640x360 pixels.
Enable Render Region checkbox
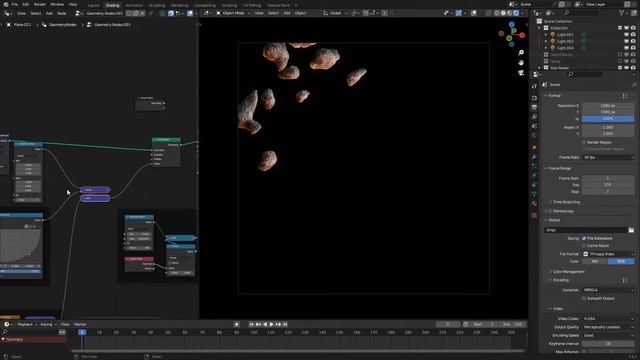coord(584,142)
